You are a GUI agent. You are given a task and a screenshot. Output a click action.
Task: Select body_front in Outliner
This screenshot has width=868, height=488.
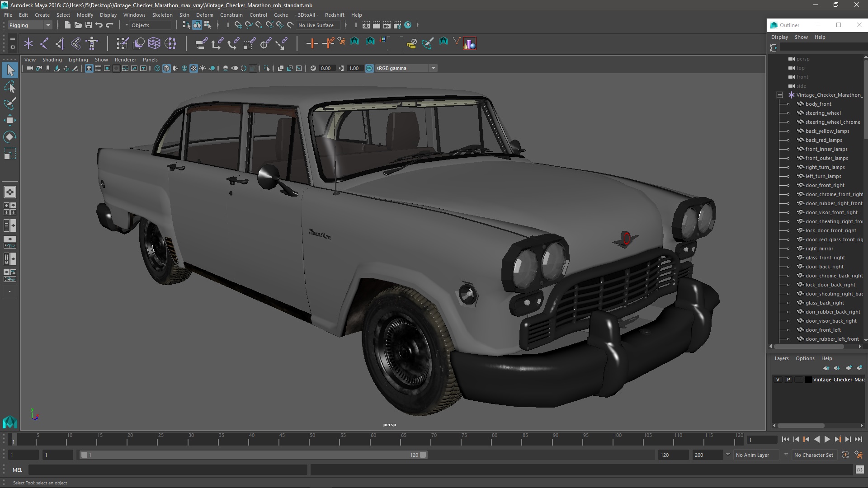[818, 104]
